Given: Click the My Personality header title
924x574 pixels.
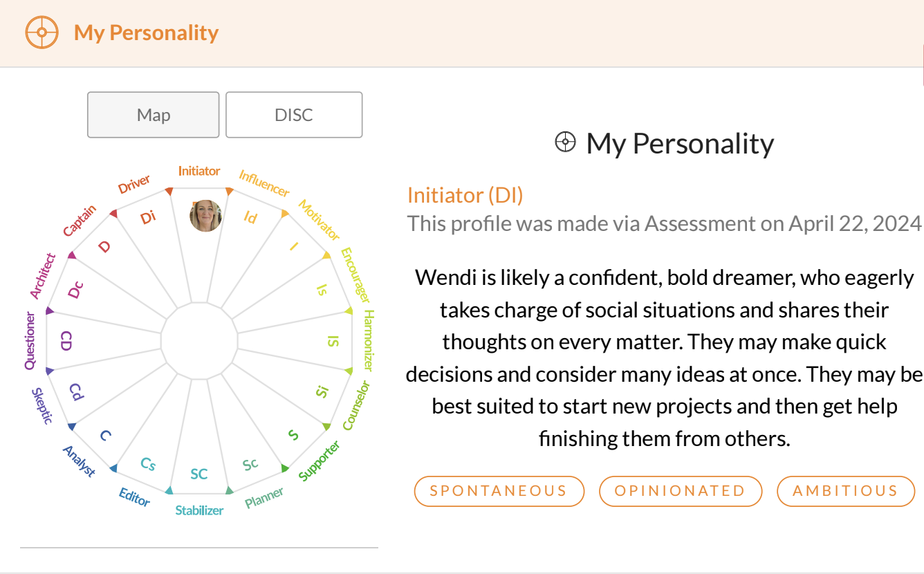Looking at the screenshot, I should click(146, 33).
